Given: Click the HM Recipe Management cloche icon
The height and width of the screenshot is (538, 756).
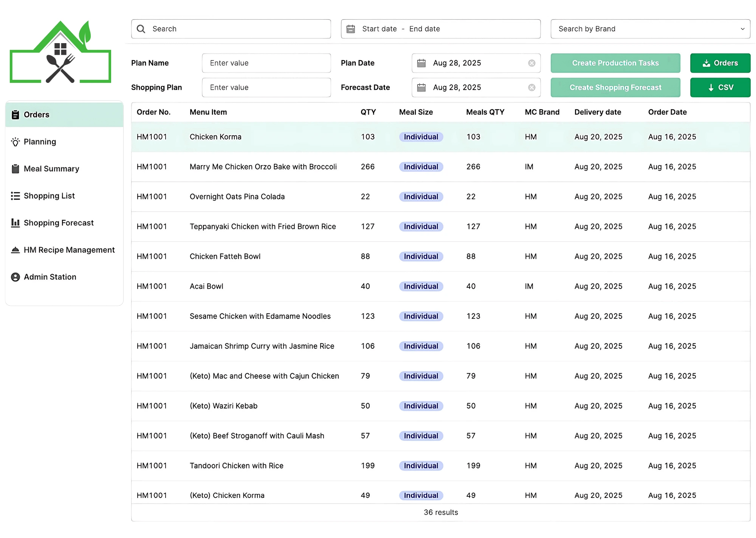Looking at the screenshot, I should click(x=15, y=250).
